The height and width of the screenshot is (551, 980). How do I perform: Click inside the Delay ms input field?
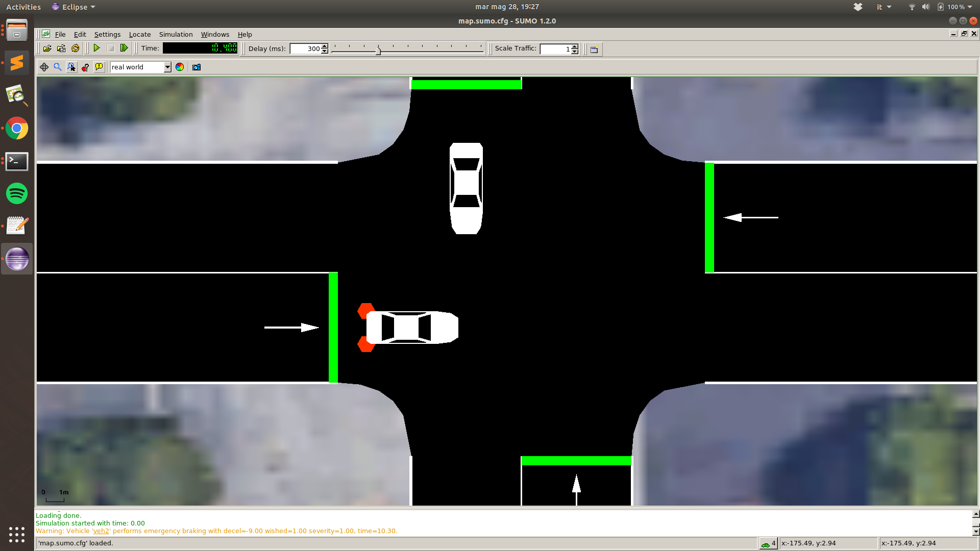[305, 49]
